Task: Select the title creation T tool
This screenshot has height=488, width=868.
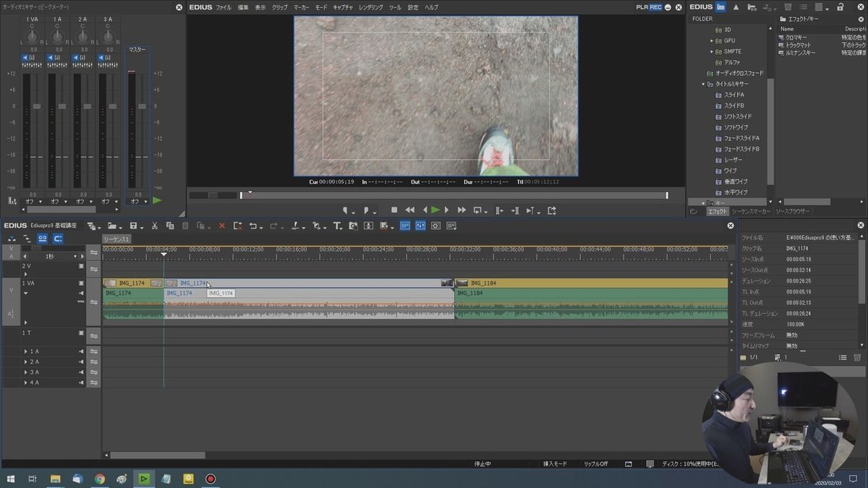Action: (x=338, y=226)
